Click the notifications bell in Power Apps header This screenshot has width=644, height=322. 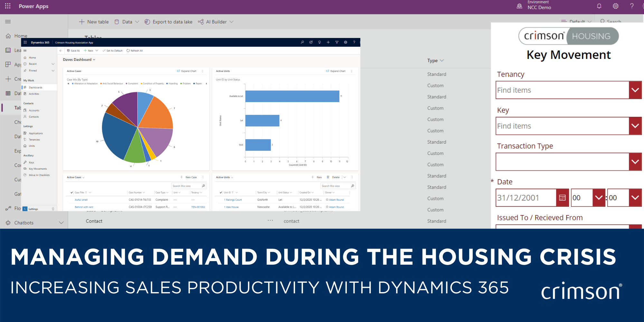pos(599,6)
